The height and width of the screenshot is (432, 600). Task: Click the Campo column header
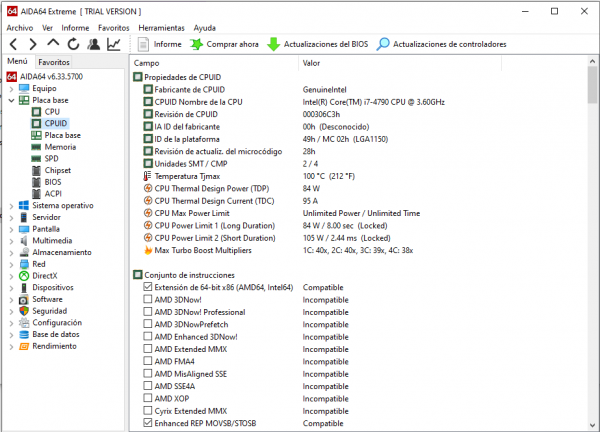click(x=214, y=63)
